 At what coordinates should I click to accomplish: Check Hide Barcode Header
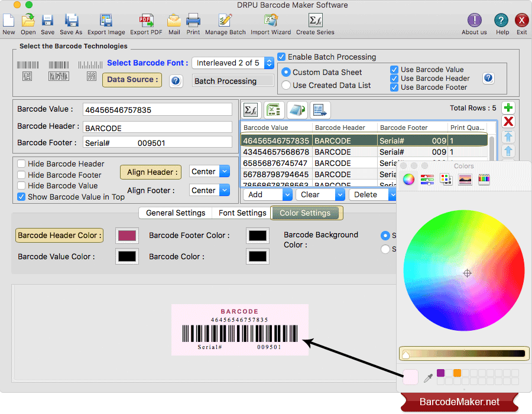pos(21,164)
